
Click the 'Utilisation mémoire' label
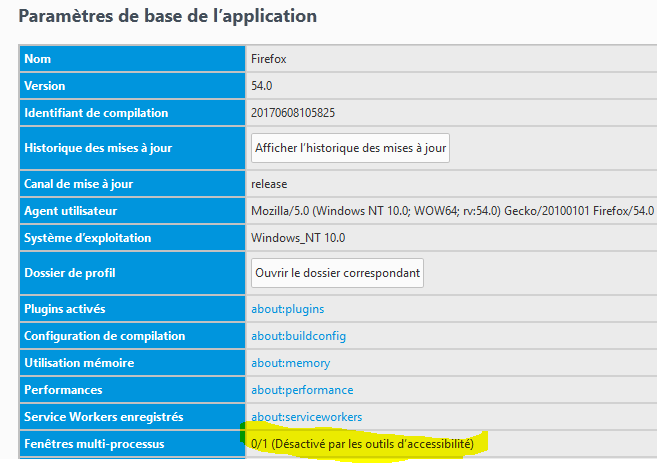pyautogui.click(x=79, y=363)
